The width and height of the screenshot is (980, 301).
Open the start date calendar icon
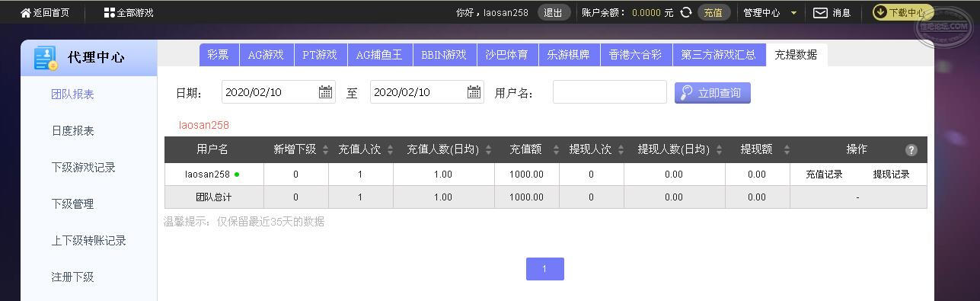[x=326, y=92]
